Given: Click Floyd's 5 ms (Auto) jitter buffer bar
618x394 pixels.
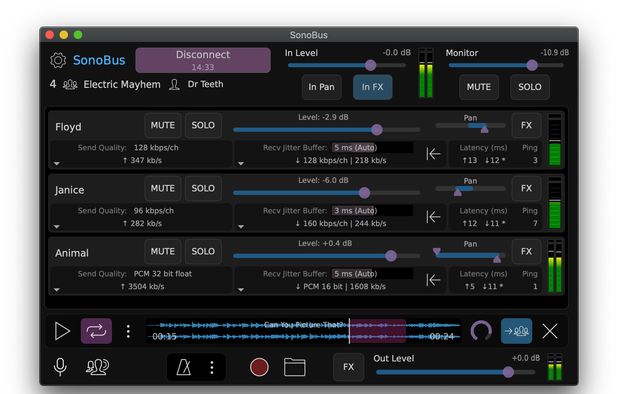Looking at the screenshot, I should tap(372, 148).
